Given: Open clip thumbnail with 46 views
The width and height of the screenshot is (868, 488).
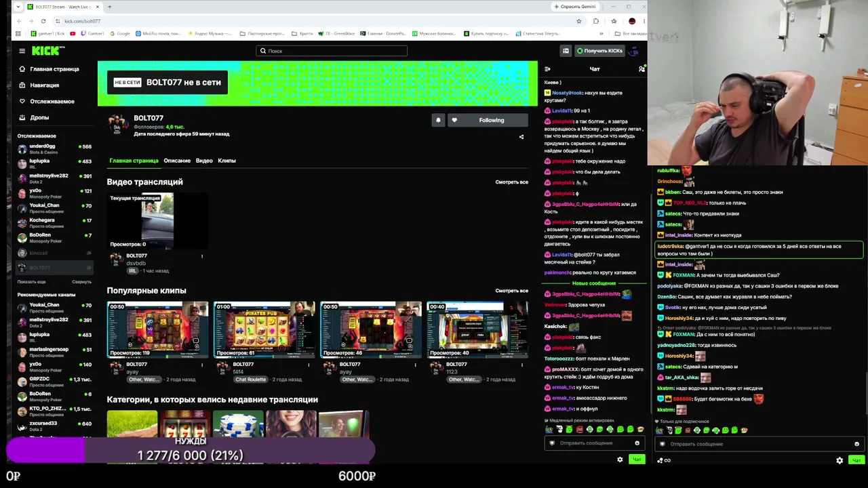Looking at the screenshot, I should click(x=371, y=329).
